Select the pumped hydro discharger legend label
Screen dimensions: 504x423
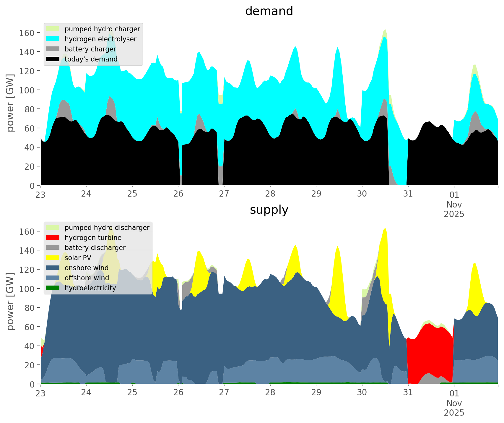click(x=107, y=228)
